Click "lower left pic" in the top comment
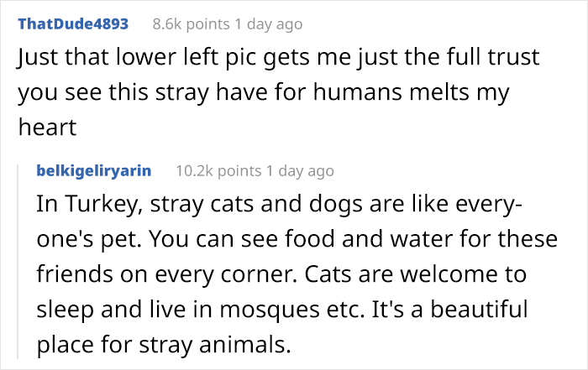The height and width of the screenshot is (370, 588). point(184,60)
